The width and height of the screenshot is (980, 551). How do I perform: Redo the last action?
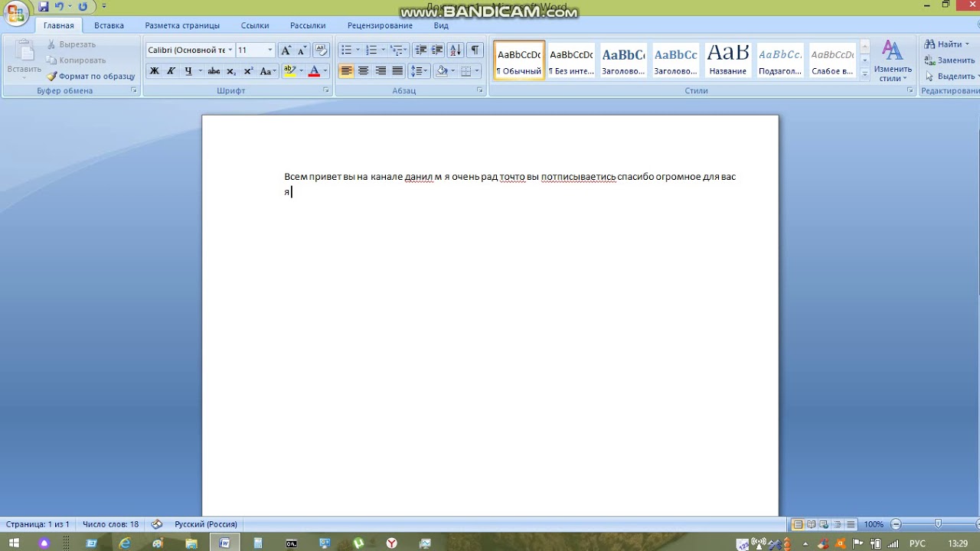(x=83, y=7)
